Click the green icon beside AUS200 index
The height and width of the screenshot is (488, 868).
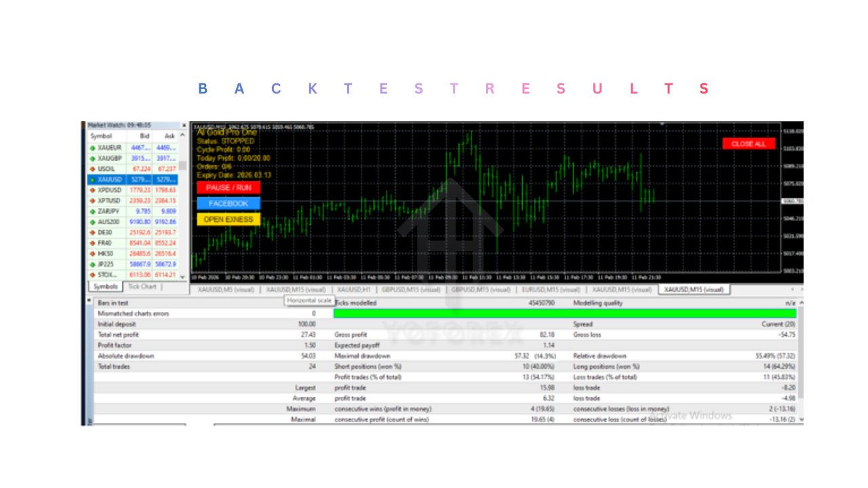[93, 222]
